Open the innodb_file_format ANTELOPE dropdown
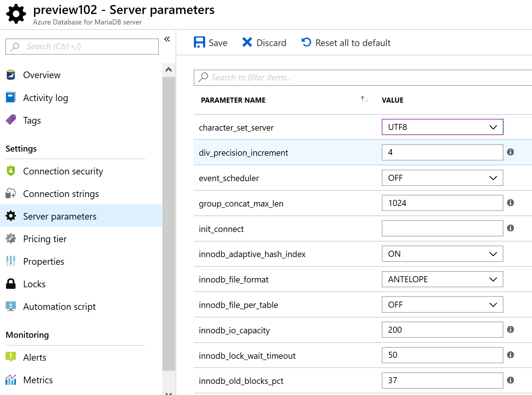The width and height of the screenshot is (532, 395). point(442,279)
